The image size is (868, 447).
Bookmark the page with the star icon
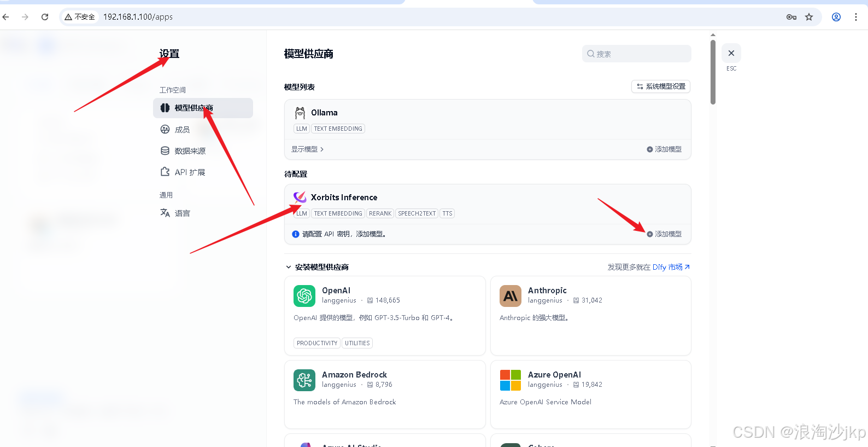[x=809, y=17]
